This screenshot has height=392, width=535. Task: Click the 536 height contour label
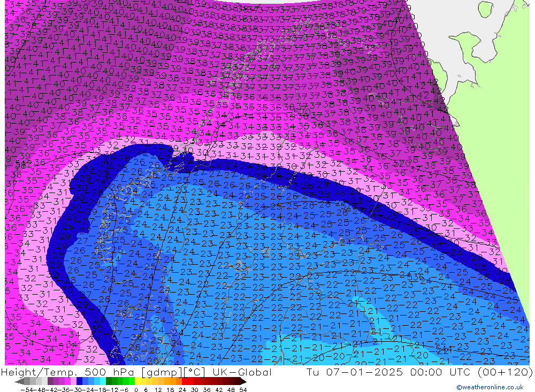(415, 276)
